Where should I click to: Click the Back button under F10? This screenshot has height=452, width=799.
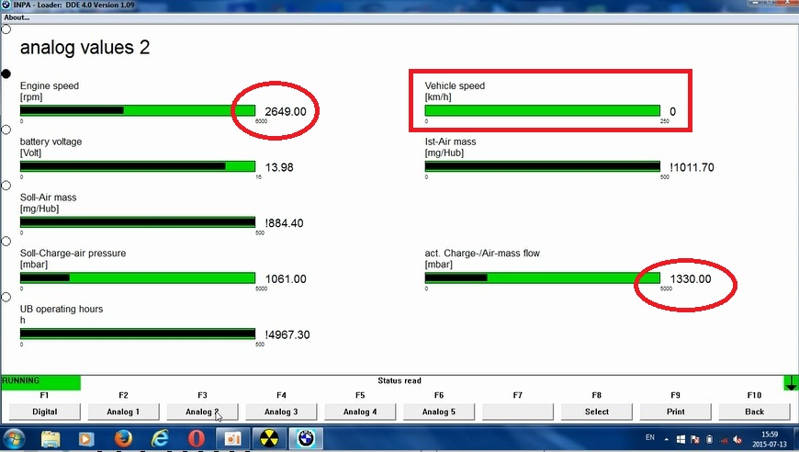click(754, 411)
